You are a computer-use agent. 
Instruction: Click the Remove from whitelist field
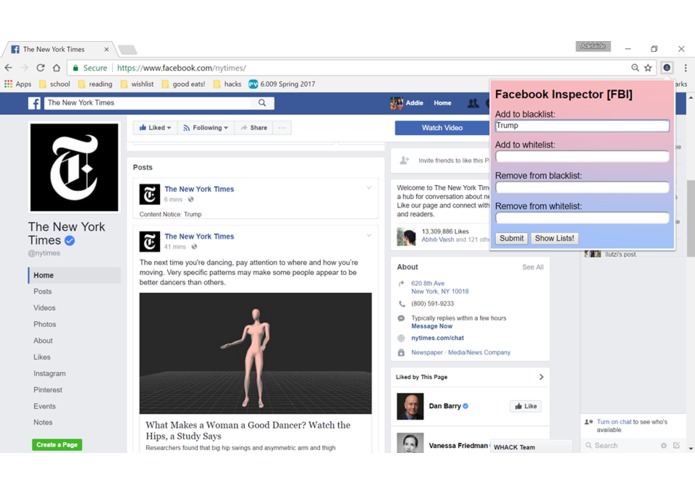coord(582,218)
